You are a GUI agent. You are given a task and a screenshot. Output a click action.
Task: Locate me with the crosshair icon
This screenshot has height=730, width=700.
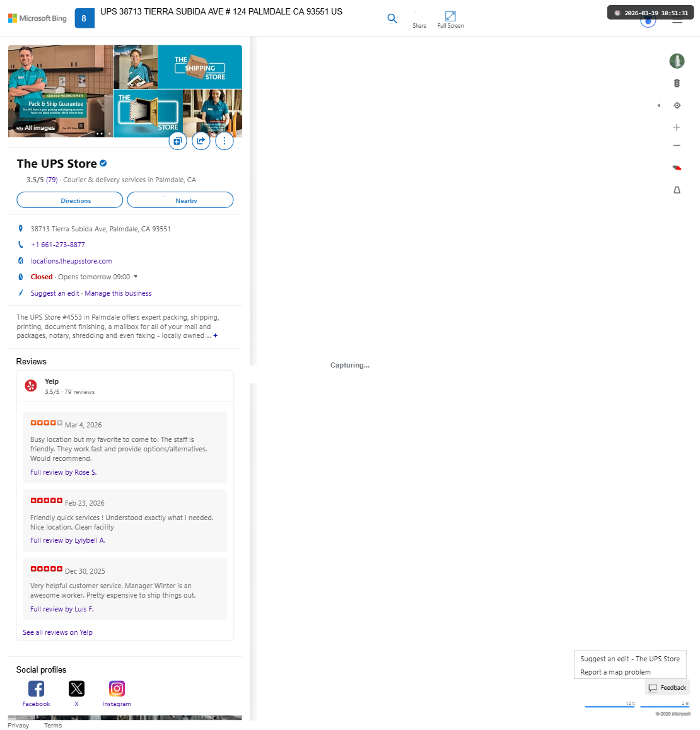pos(677,105)
